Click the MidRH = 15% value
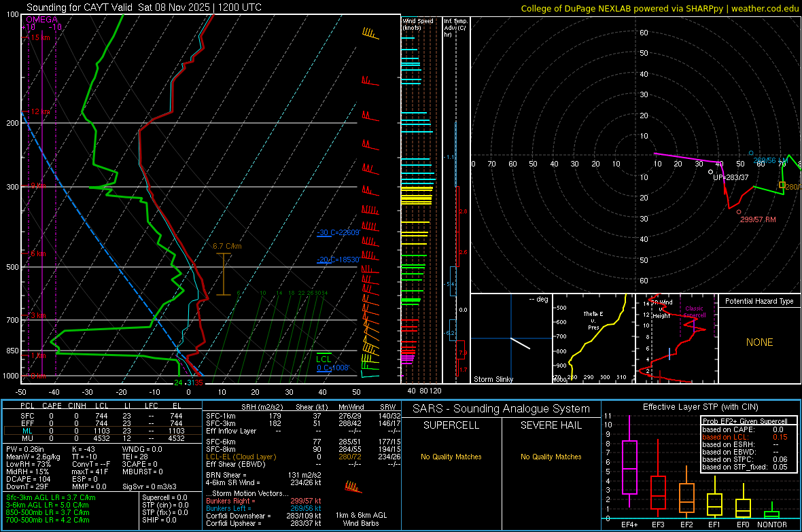Screen dimensions: 802x532 [x=28, y=472]
